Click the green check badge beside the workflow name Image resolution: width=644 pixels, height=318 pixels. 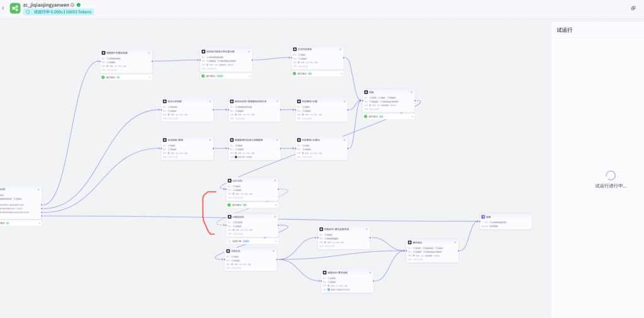(79, 4)
